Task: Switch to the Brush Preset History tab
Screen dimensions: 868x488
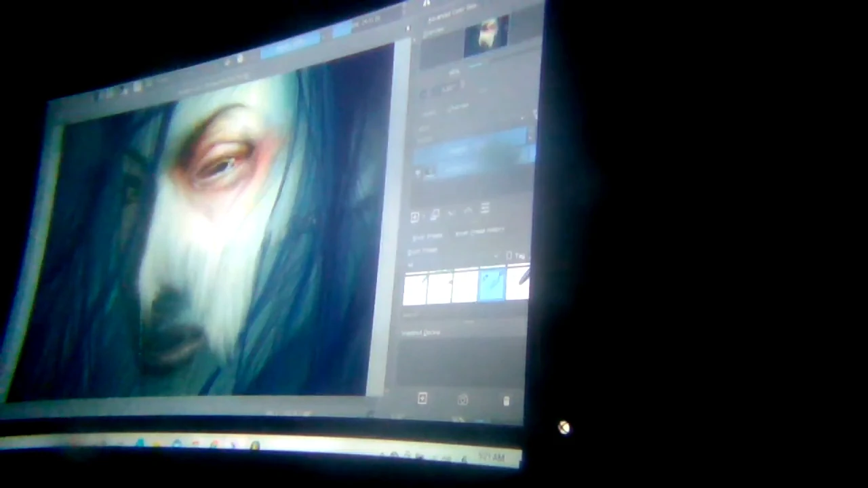Action: pos(479,232)
